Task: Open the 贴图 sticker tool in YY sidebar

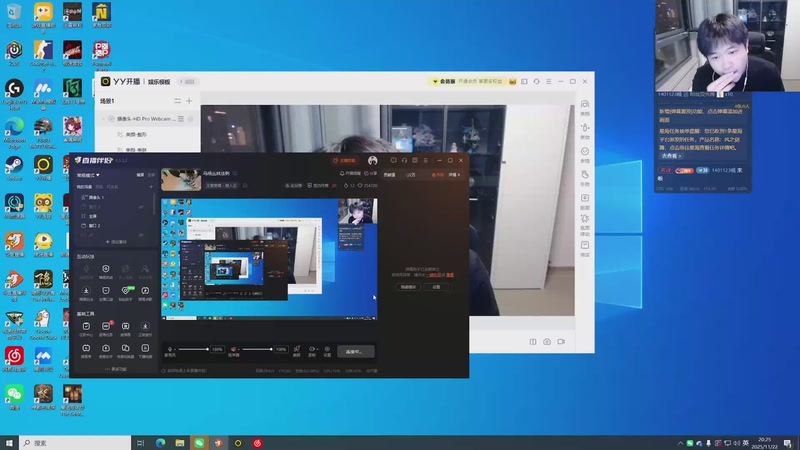Action: pos(585,202)
